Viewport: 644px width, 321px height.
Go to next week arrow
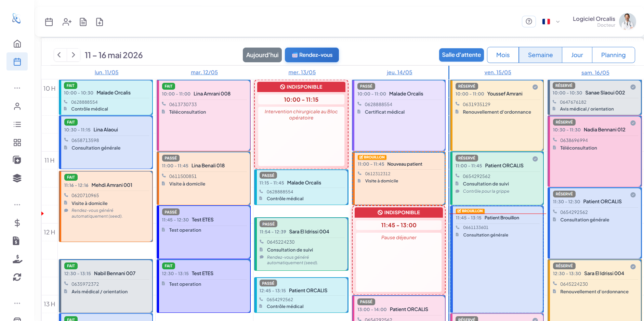click(73, 55)
